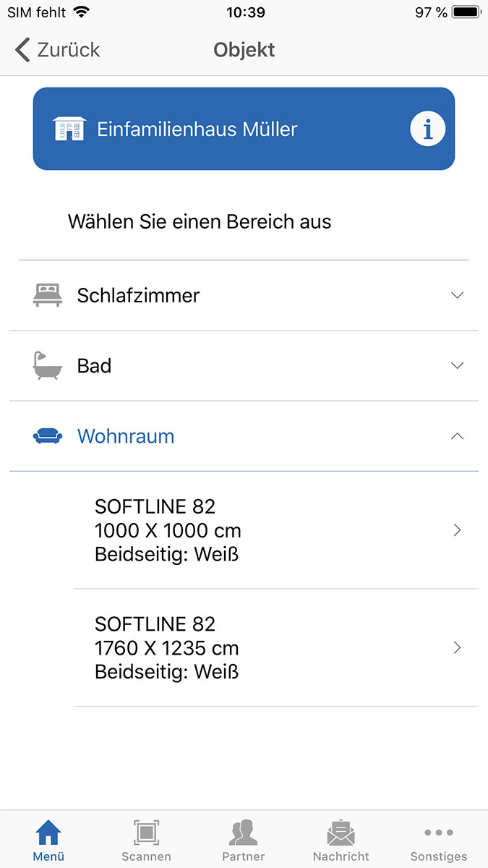Collapse the Wohnraum section chevron
This screenshot has width=488, height=868.
(x=457, y=436)
